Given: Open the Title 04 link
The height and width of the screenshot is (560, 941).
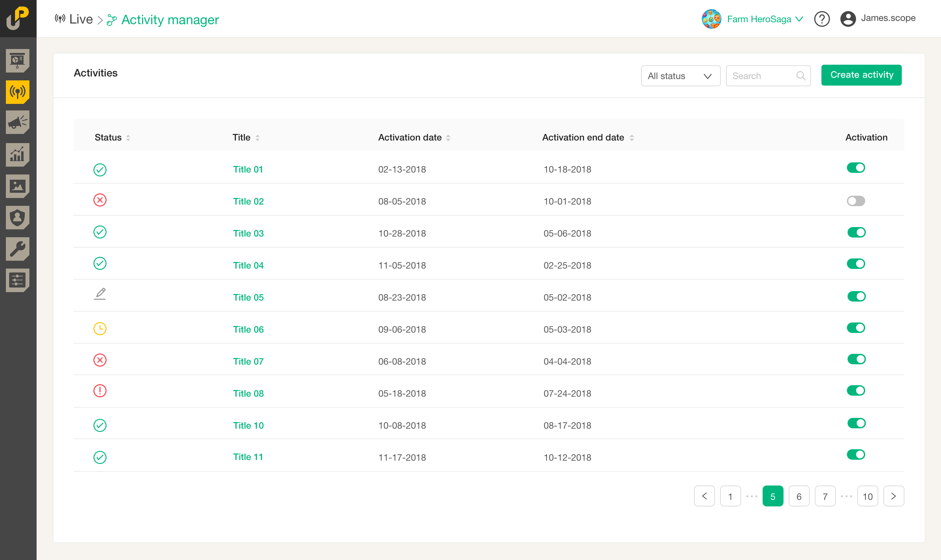Looking at the screenshot, I should point(248,265).
